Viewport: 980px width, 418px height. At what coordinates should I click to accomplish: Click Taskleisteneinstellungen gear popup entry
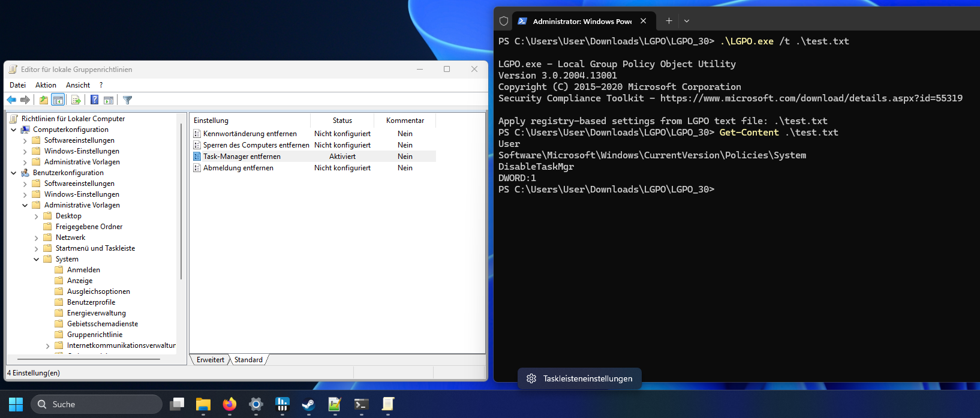click(579, 378)
